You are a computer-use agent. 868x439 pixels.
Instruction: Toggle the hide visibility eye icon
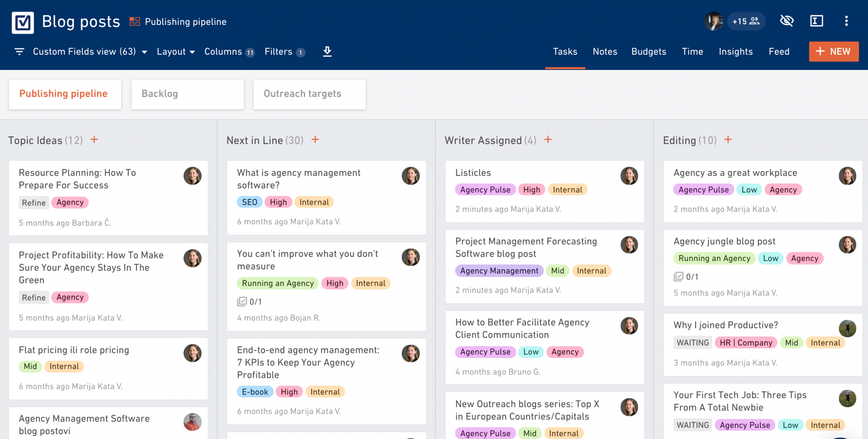point(787,21)
